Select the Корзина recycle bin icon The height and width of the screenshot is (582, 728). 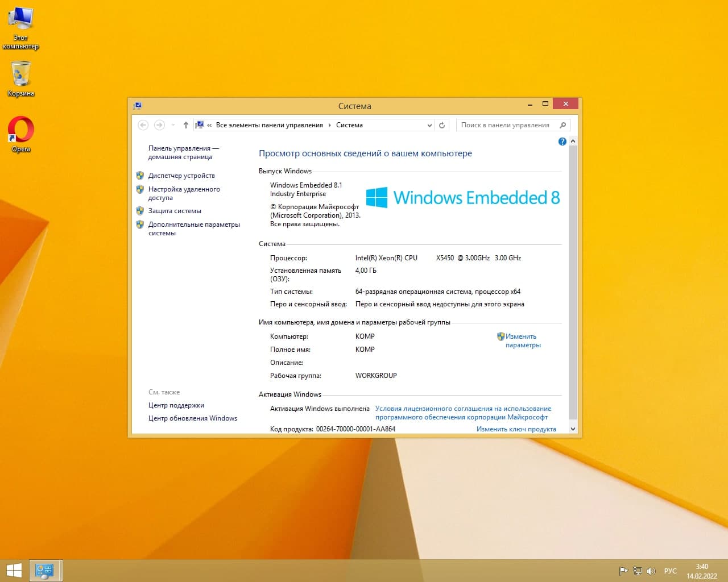(x=21, y=78)
